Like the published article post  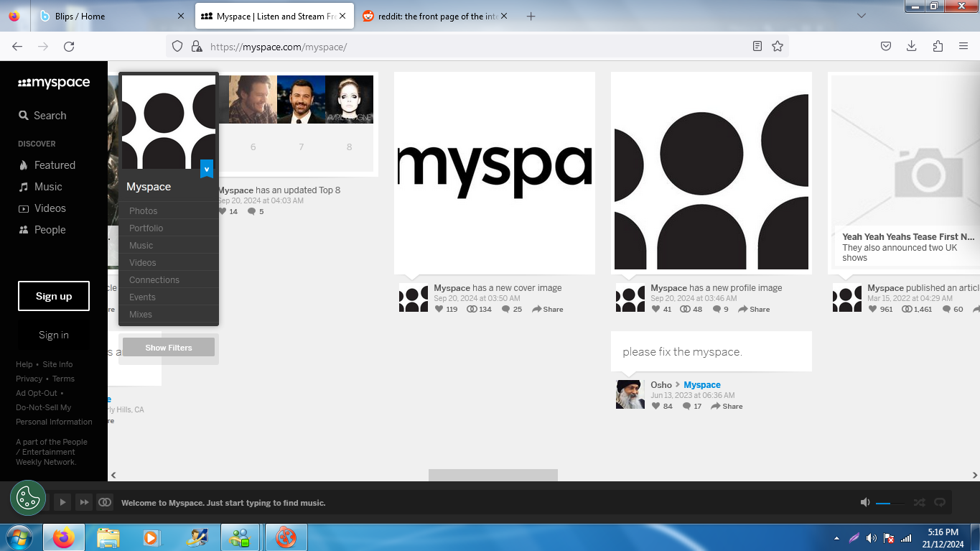(872, 309)
